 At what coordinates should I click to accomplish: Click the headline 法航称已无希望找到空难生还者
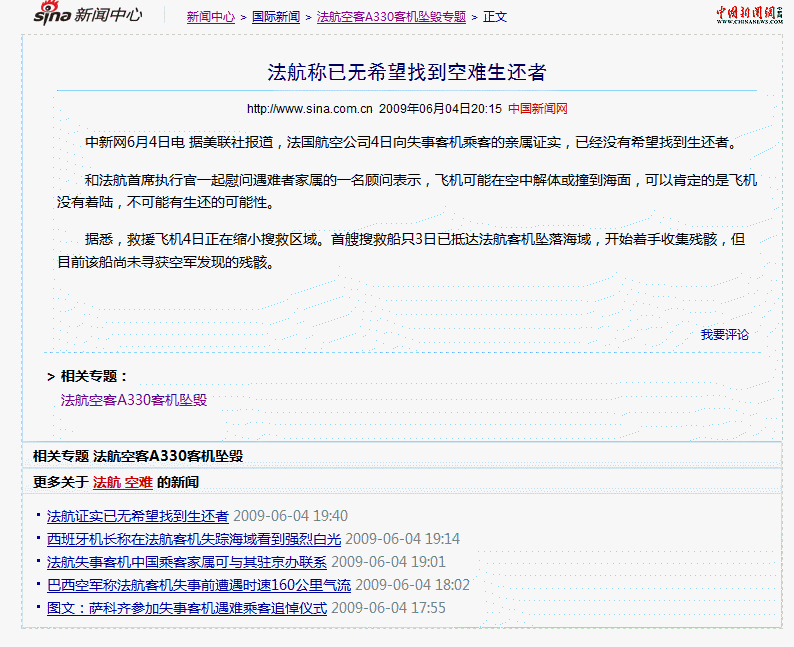tap(406, 72)
